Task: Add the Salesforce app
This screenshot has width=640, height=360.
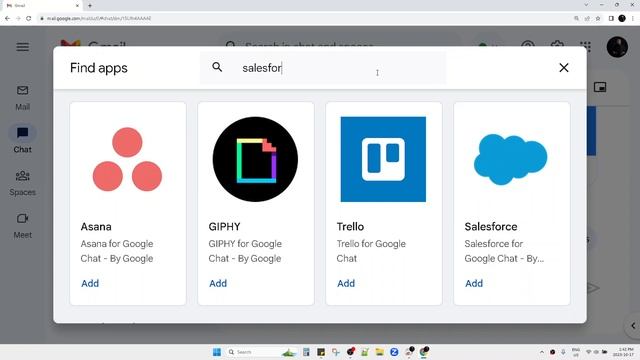Action: tap(474, 283)
